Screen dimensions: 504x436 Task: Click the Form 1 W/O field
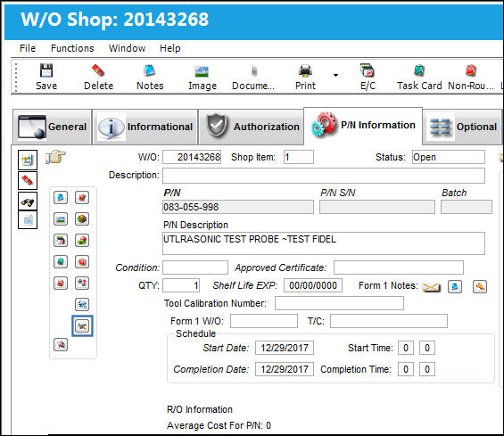(x=264, y=321)
